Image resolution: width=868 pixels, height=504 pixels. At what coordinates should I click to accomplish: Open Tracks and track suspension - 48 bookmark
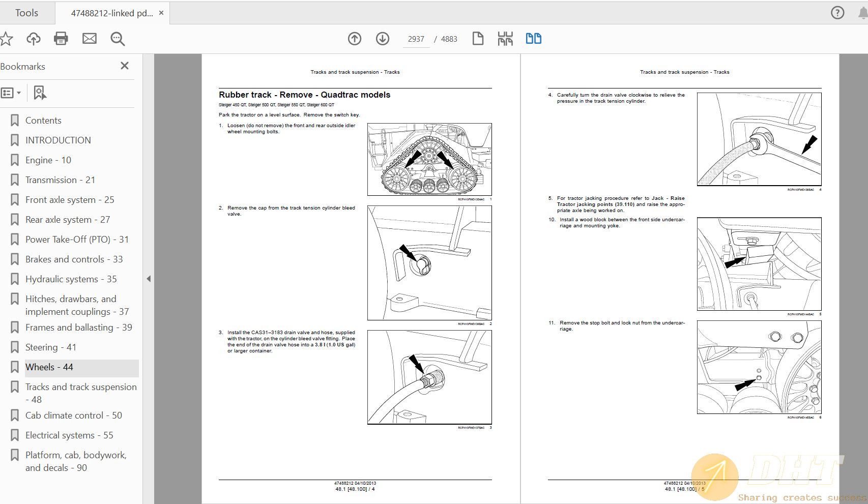pos(81,393)
